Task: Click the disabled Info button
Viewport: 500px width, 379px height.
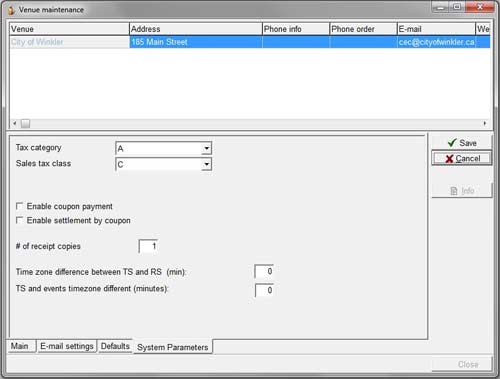Action: tap(462, 191)
